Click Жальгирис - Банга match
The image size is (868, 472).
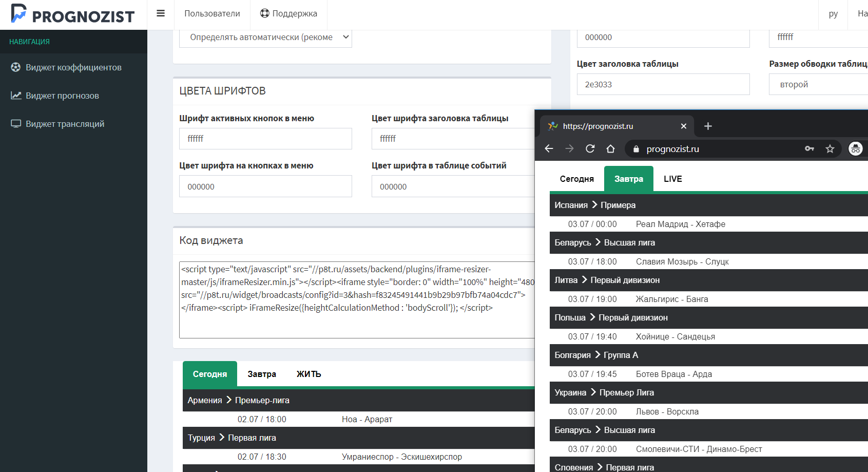pos(672,299)
